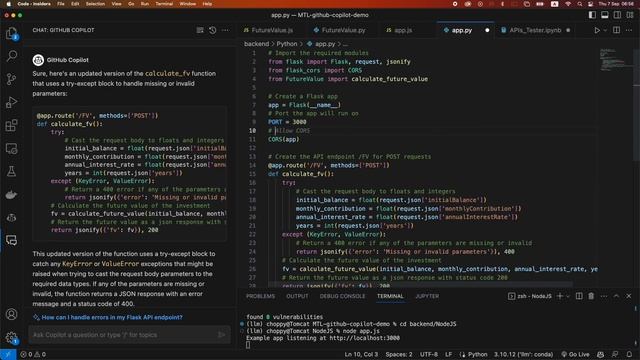Open the Search view in activity bar
640x360 pixels.
point(11,56)
